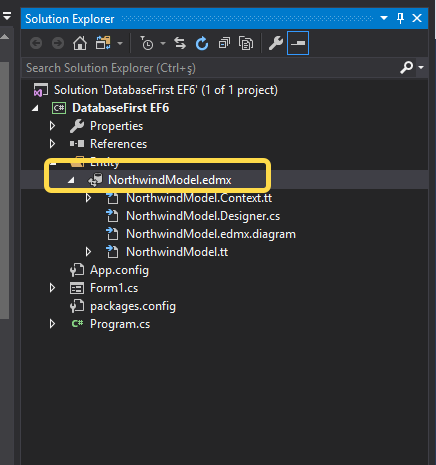This screenshot has height=465, width=436.
Task: Click the NorthwindModel.Context.tt file icon
Action: click(112, 198)
